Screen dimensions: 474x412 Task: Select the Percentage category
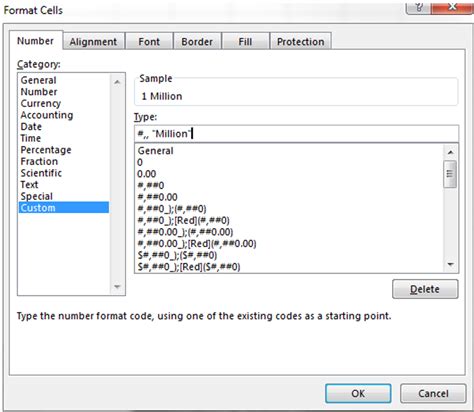tap(46, 150)
